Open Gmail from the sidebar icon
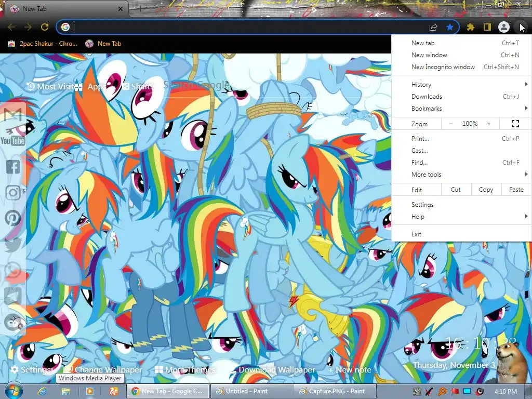Viewport: 532px width, 399px height. pos(13,115)
